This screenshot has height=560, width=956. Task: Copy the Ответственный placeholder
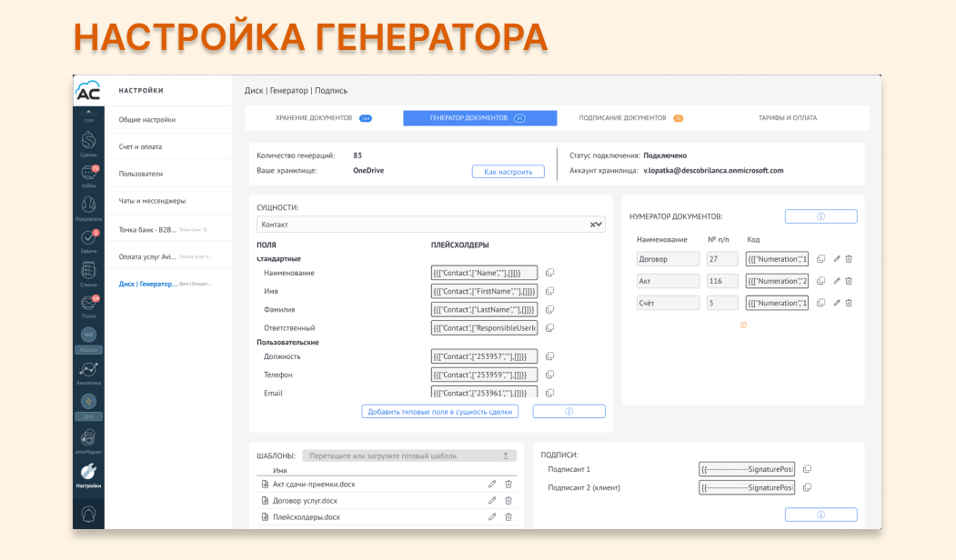point(549,328)
